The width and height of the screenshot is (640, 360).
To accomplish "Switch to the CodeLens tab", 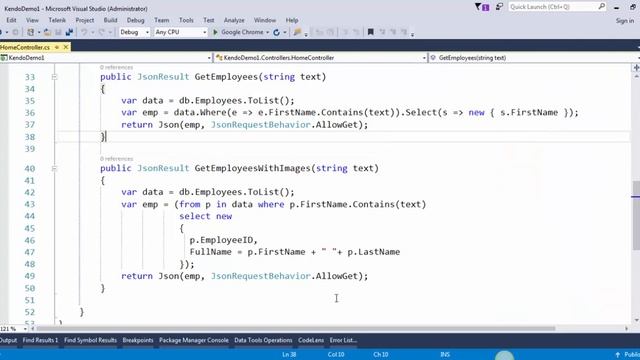I will click(x=311, y=340).
